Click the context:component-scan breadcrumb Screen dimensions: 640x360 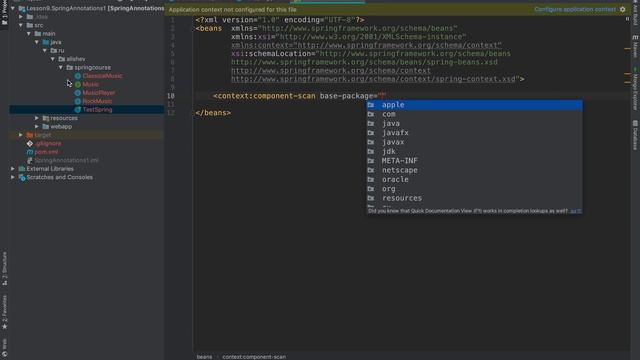(x=254, y=357)
